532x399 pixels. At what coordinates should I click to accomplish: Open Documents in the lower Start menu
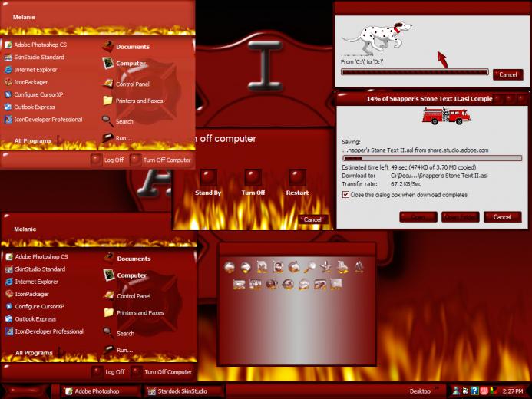click(x=127, y=259)
